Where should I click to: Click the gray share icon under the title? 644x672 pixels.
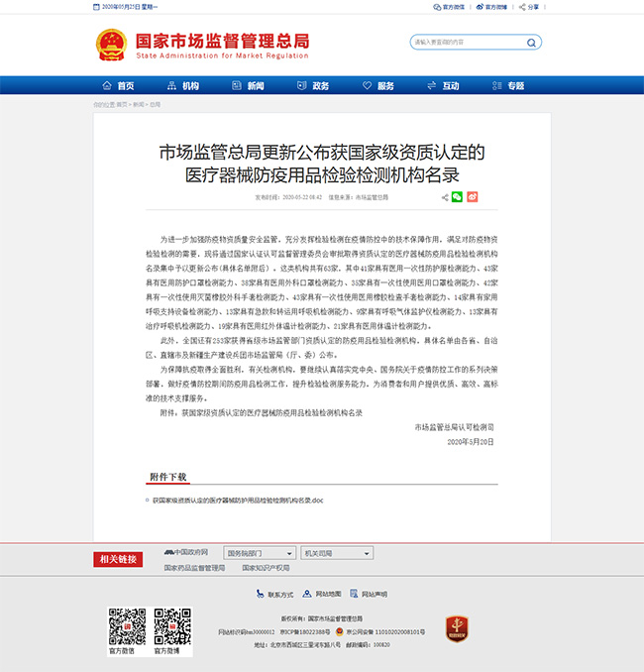(444, 197)
